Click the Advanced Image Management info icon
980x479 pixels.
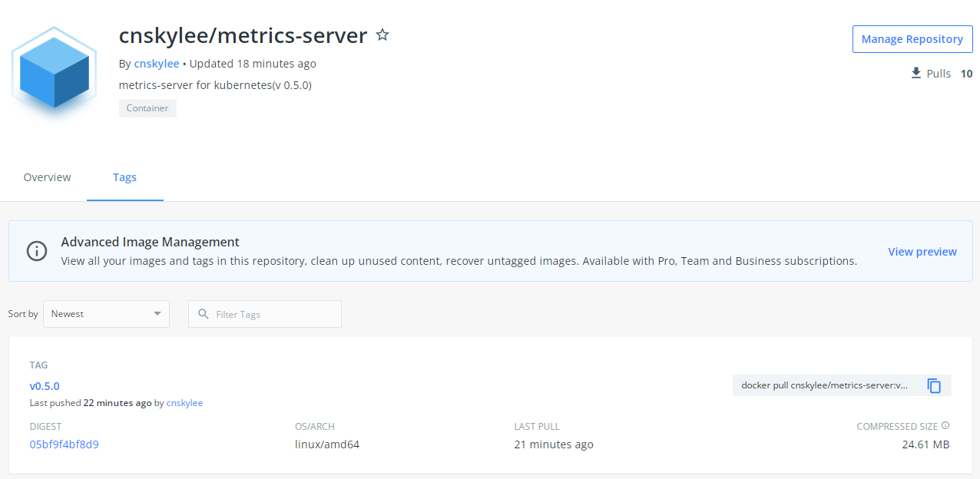tap(36, 251)
